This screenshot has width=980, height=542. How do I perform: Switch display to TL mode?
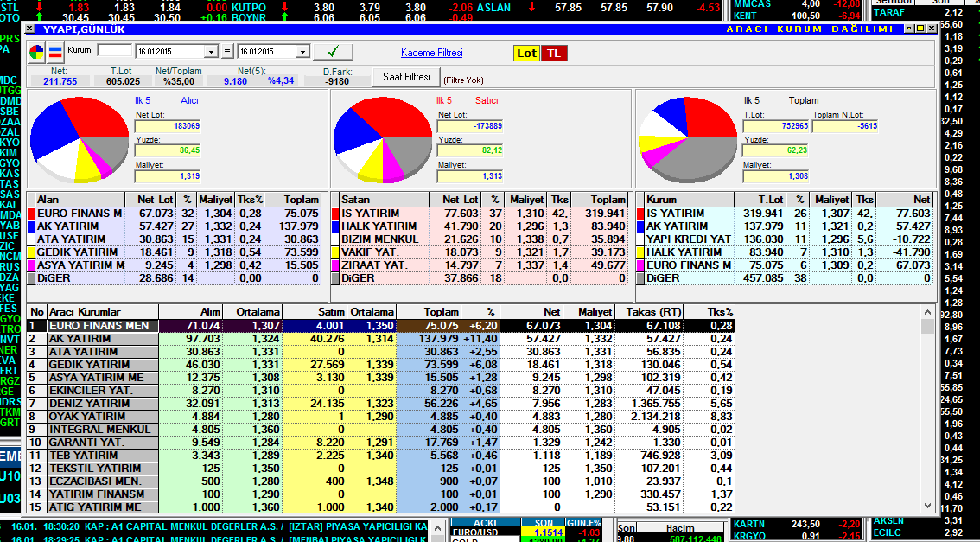pos(554,53)
